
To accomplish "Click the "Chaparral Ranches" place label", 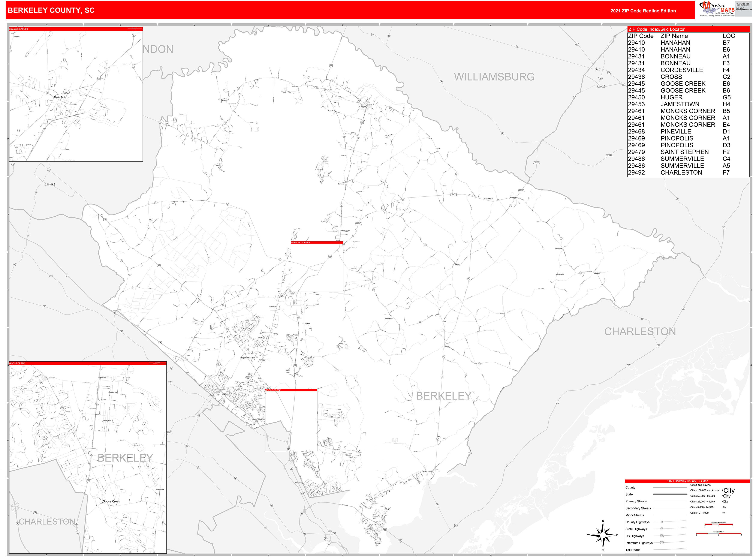I will coord(247,358).
